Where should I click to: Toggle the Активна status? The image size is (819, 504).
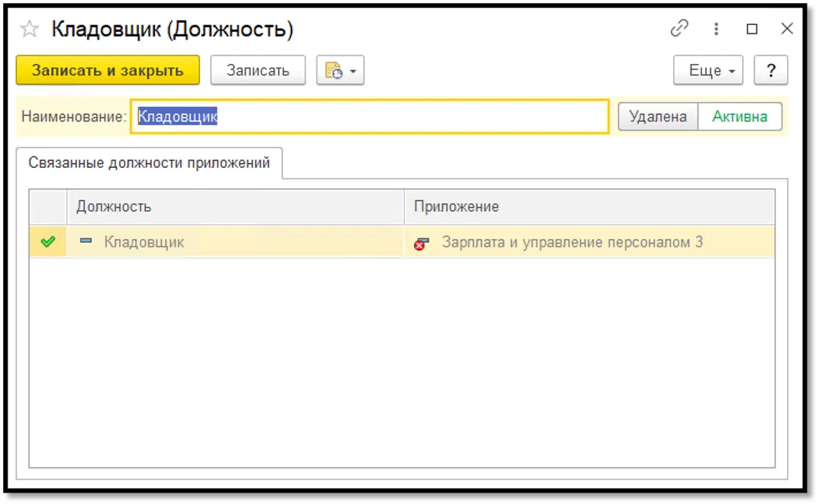pyautogui.click(x=740, y=116)
